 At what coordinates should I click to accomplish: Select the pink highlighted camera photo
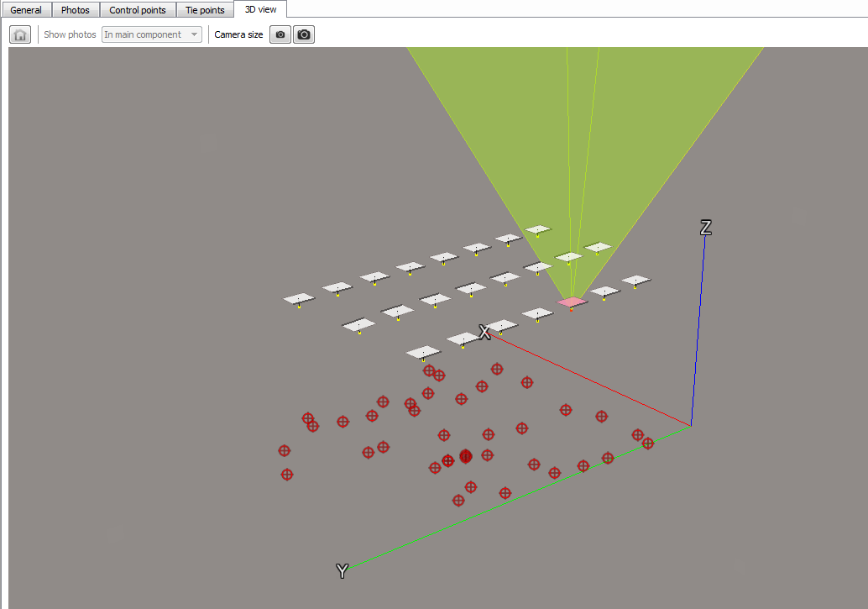[x=572, y=302]
